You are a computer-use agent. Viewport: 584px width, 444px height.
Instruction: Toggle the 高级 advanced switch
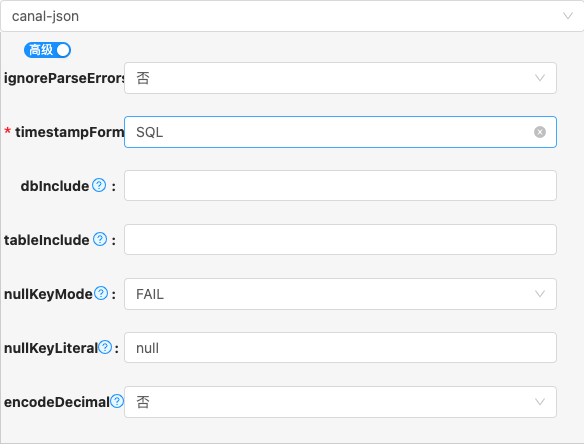point(47,50)
